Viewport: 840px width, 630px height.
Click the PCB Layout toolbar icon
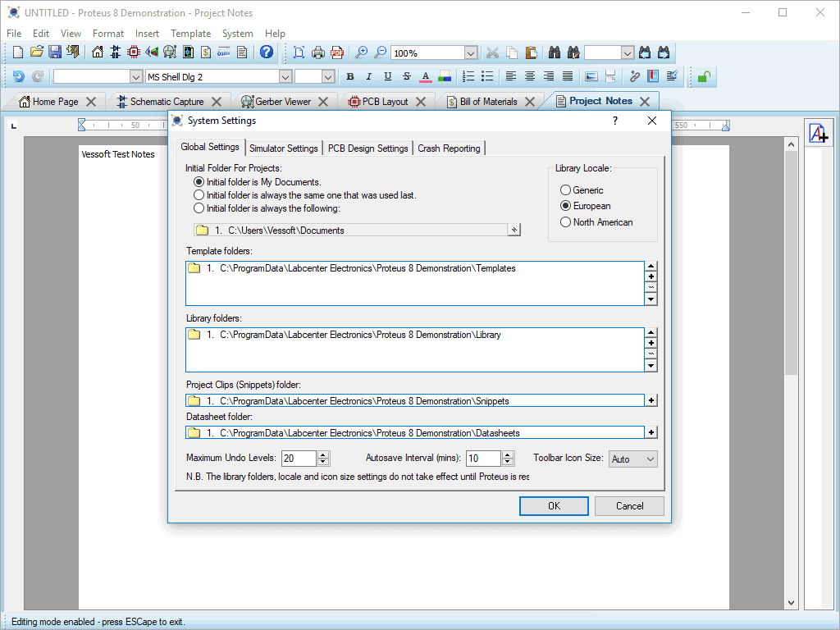tap(134, 52)
